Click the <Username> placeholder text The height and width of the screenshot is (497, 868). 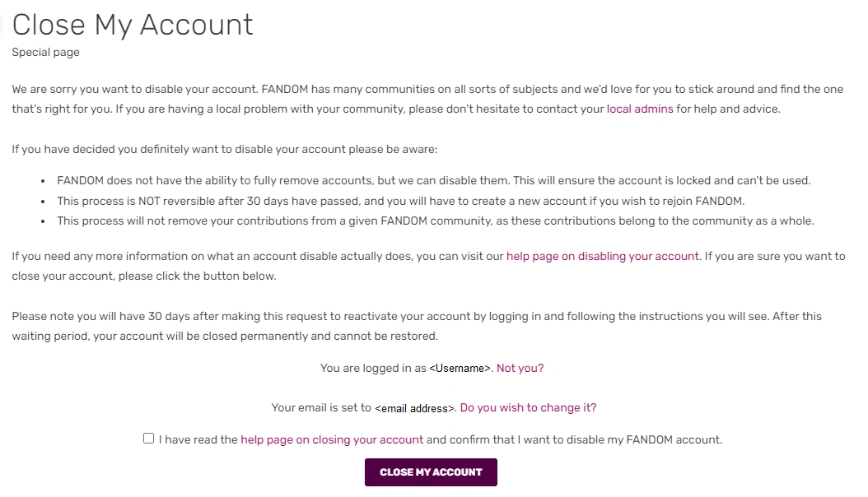(x=460, y=369)
